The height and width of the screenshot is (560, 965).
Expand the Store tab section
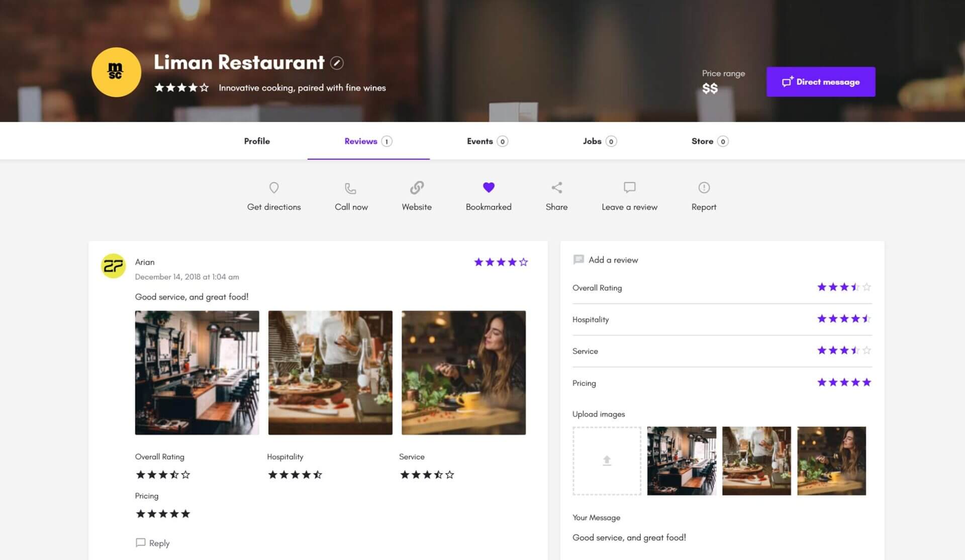(709, 141)
